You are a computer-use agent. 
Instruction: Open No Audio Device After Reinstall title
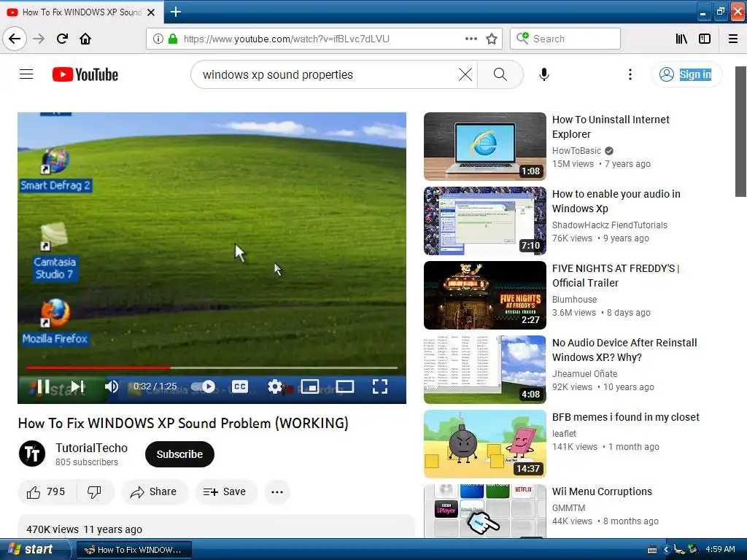[x=624, y=350]
